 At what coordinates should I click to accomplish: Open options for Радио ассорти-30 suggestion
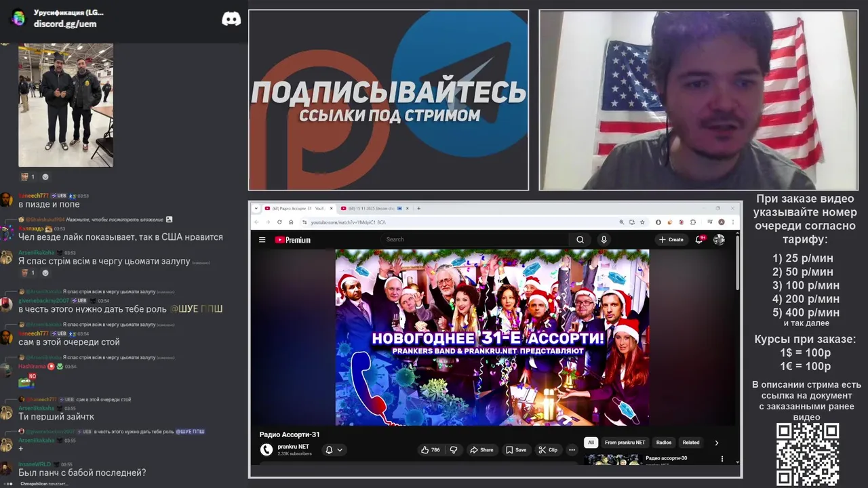[x=722, y=459]
